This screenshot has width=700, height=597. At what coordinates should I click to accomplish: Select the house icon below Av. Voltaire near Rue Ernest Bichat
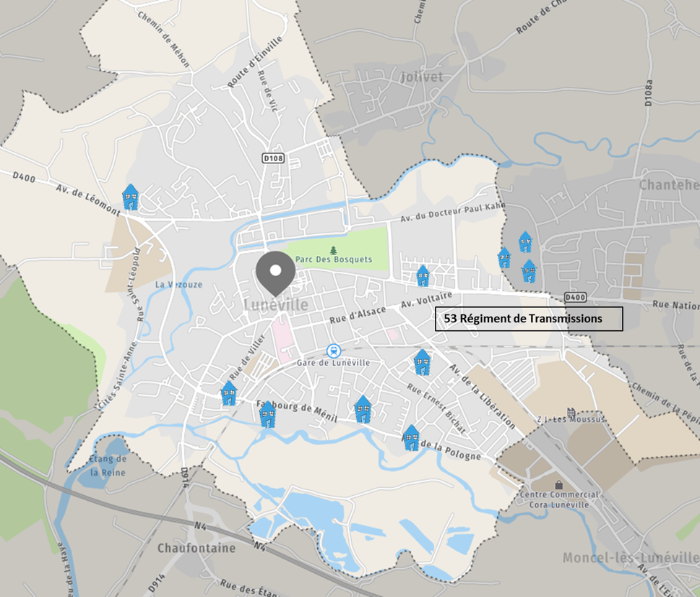[422, 362]
